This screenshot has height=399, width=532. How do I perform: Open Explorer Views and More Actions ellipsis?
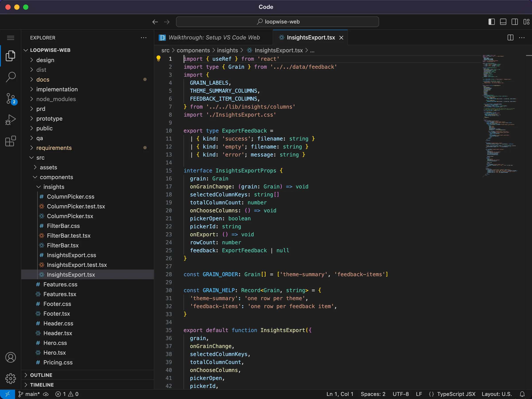click(x=144, y=38)
